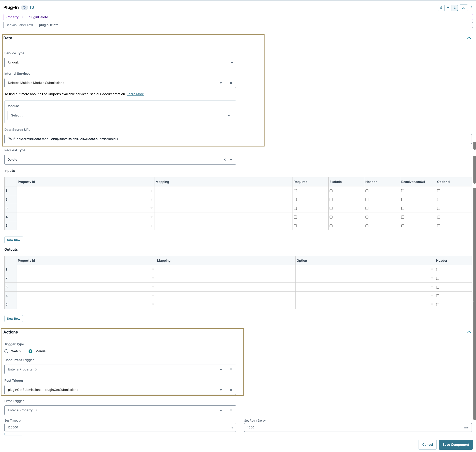Check Required for Inputs row 1
The width and height of the screenshot is (476, 452).
click(295, 191)
